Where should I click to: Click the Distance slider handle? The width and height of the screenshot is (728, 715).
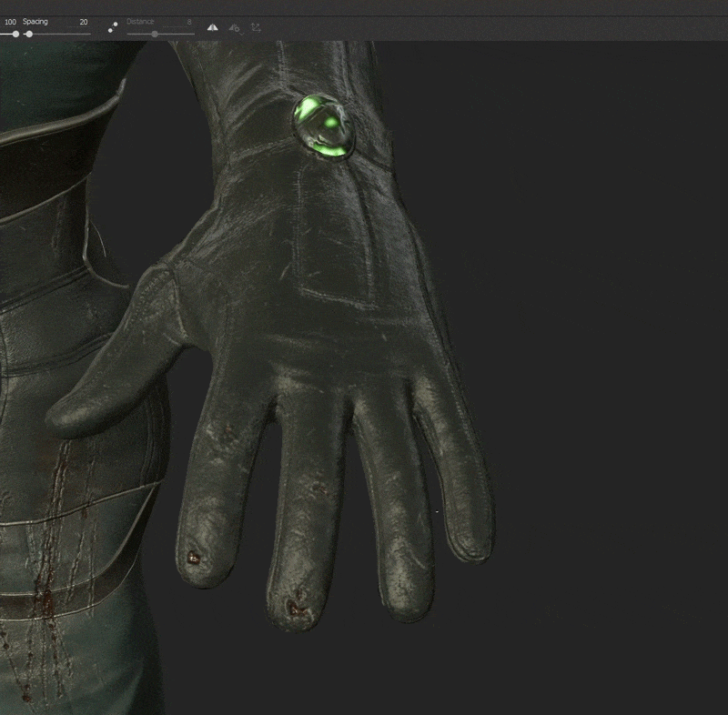(x=155, y=34)
